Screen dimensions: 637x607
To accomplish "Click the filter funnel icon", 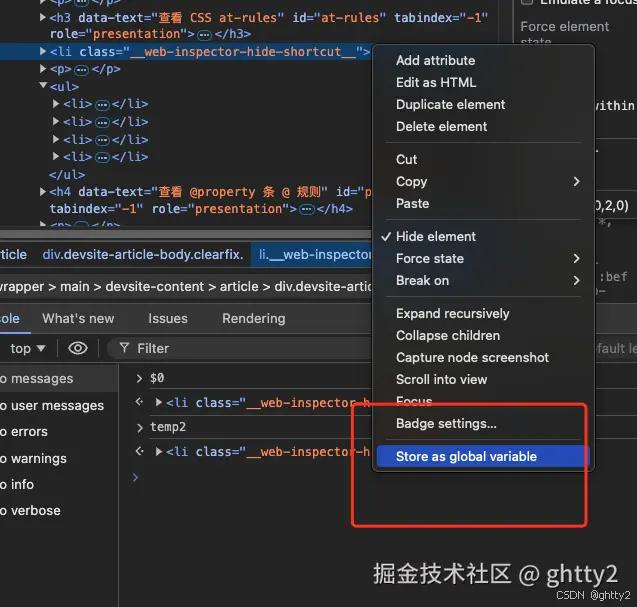I will click(x=124, y=348).
